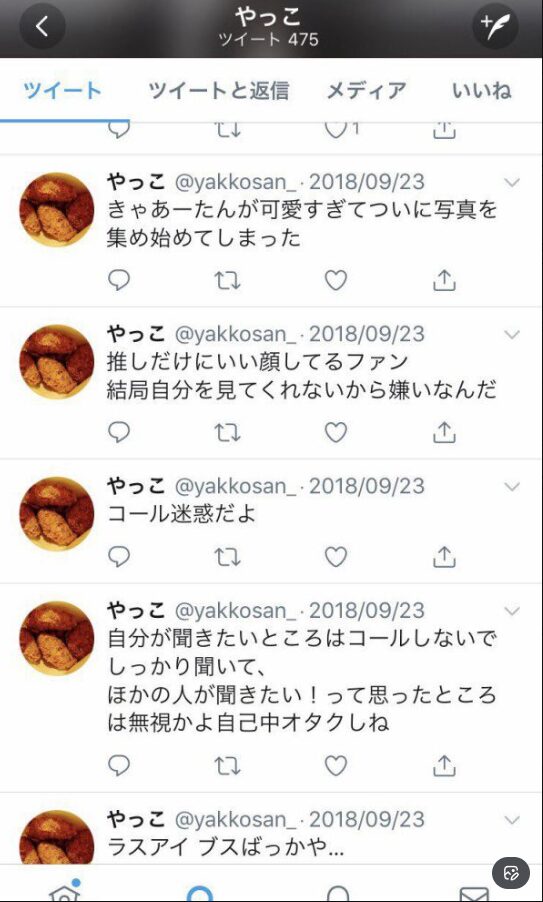The image size is (543, 902).
Task: Switch to ツイートと返信 tab
Action: point(219,90)
